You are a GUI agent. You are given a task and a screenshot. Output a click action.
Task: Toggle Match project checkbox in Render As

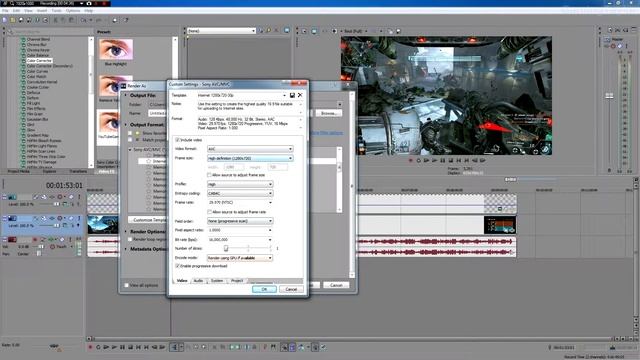coord(130,140)
